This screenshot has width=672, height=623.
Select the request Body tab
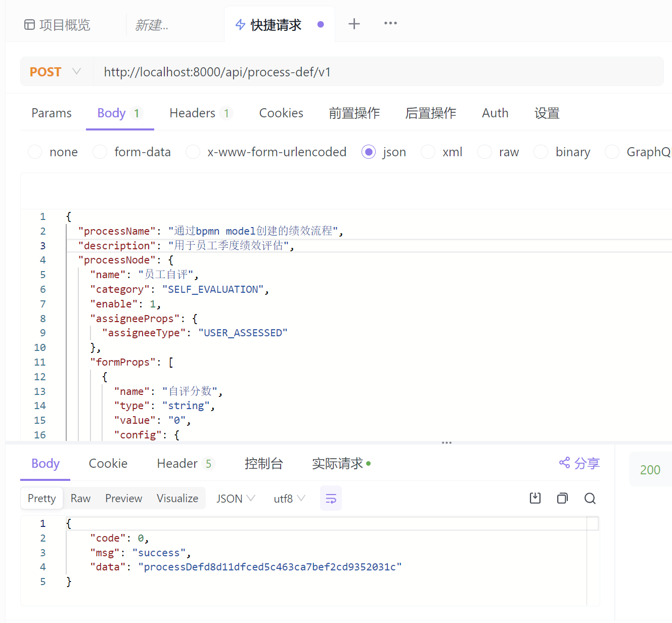point(120,113)
